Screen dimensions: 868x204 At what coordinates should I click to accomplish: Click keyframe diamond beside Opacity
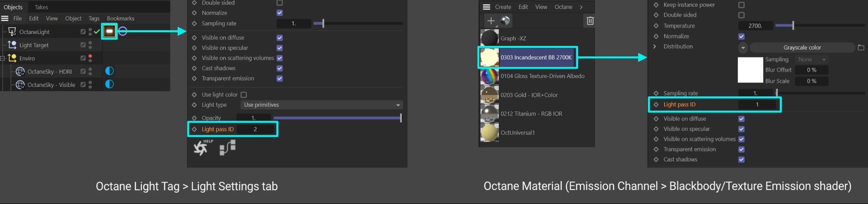(x=194, y=118)
